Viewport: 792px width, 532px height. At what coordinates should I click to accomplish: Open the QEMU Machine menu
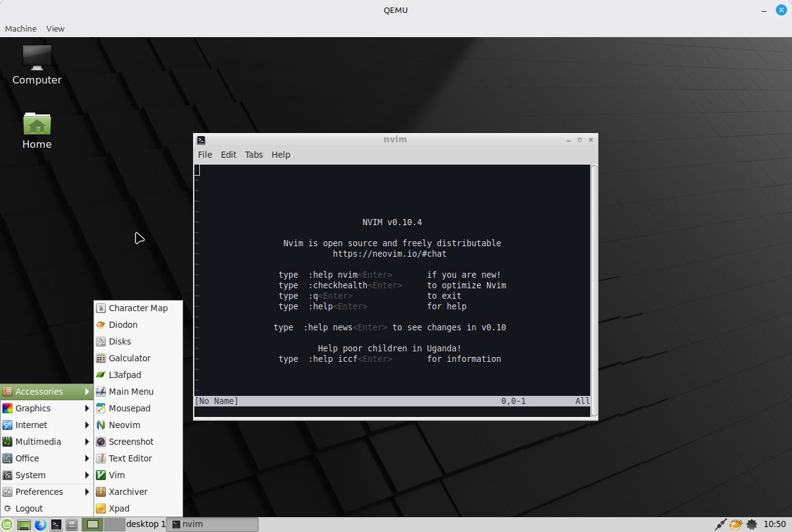coord(20,28)
